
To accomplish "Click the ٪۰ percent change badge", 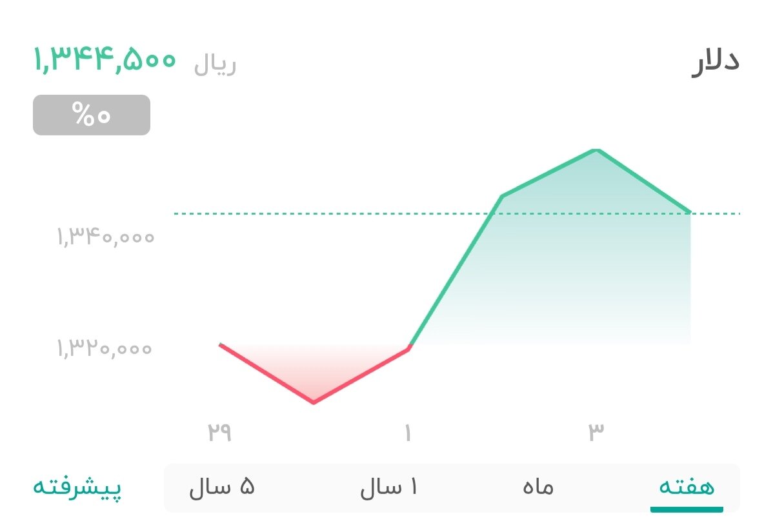I will (x=91, y=115).
